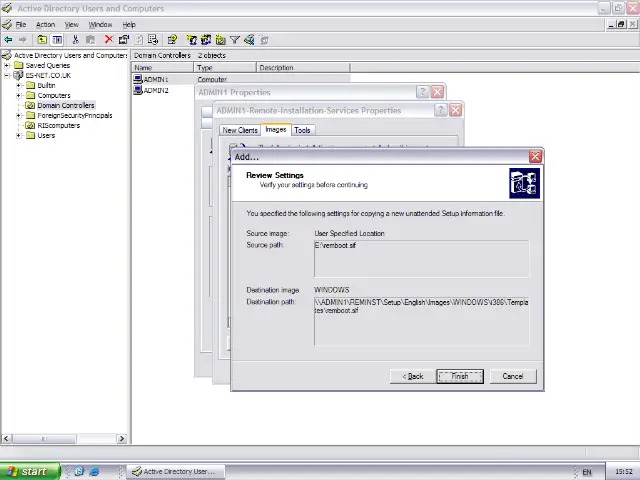This screenshot has height=480, width=640.
Task: Click the Properties toolbar icon
Action: (124, 40)
